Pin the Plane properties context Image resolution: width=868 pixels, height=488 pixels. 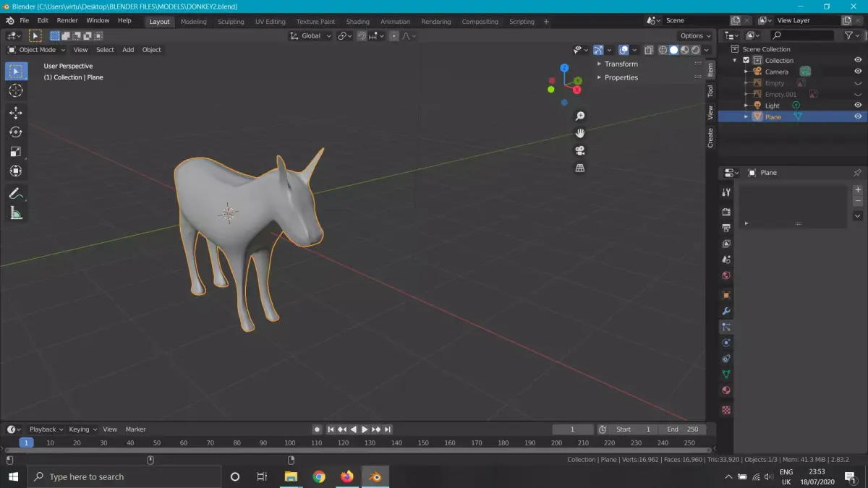(x=857, y=173)
